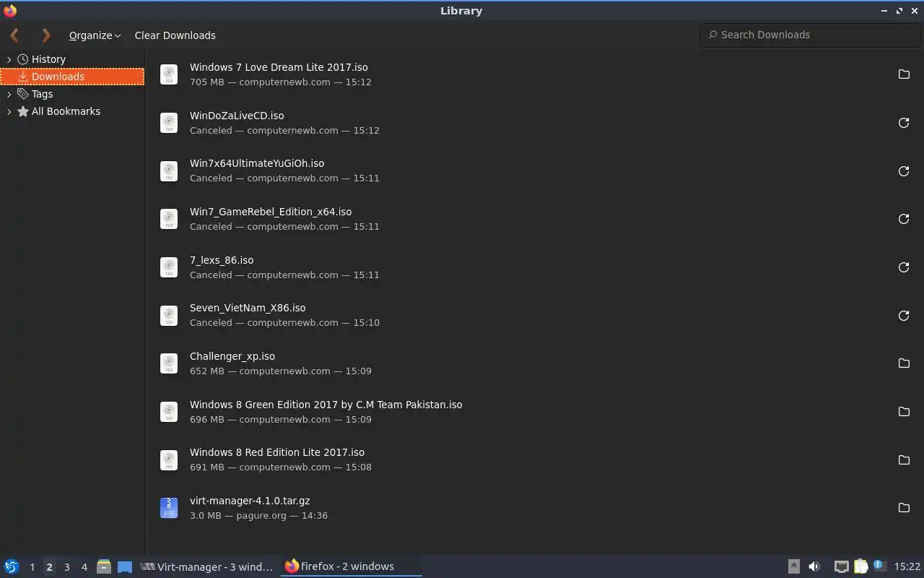Screen dimensions: 924x578
Task: Open the Organize menu
Action: (95, 35)
